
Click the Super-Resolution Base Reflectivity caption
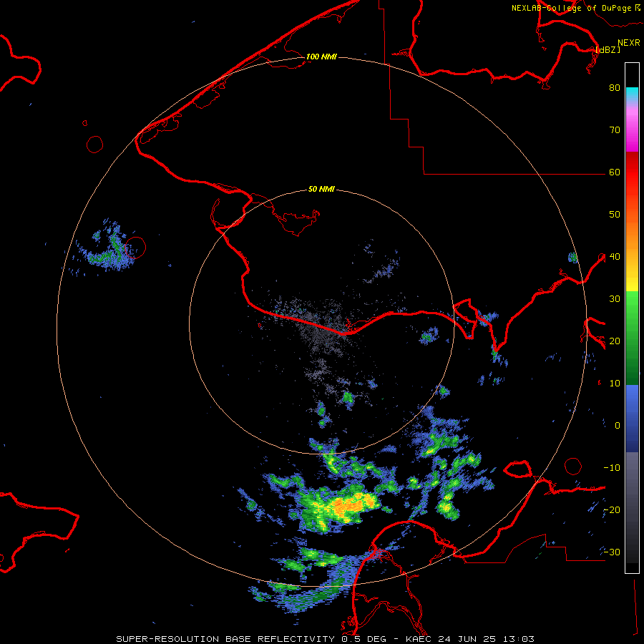326,639
